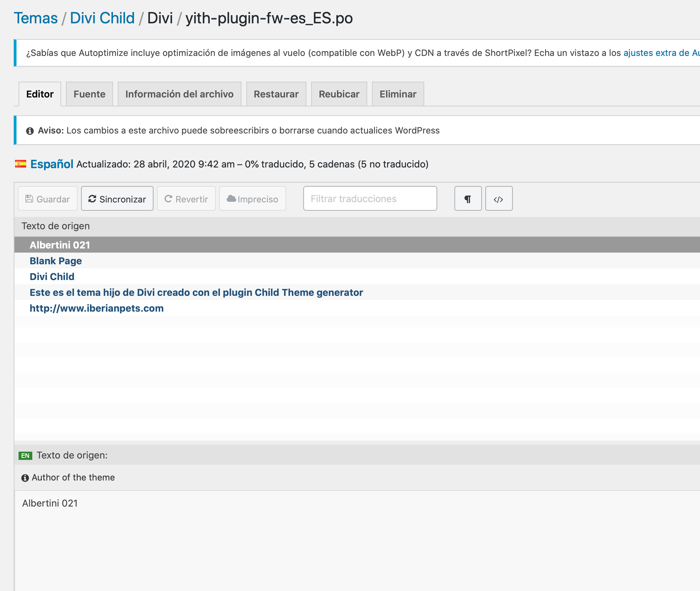Click the Author of the theme note
Image resolution: width=700 pixels, height=591 pixels.
(73, 477)
